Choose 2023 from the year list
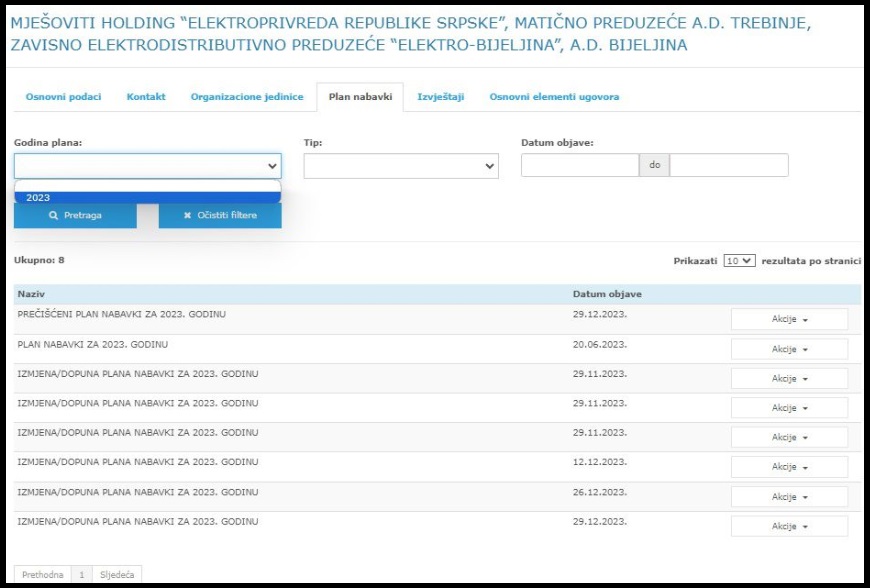The width and height of the screenshot is (870, 588). pos(148,197)
